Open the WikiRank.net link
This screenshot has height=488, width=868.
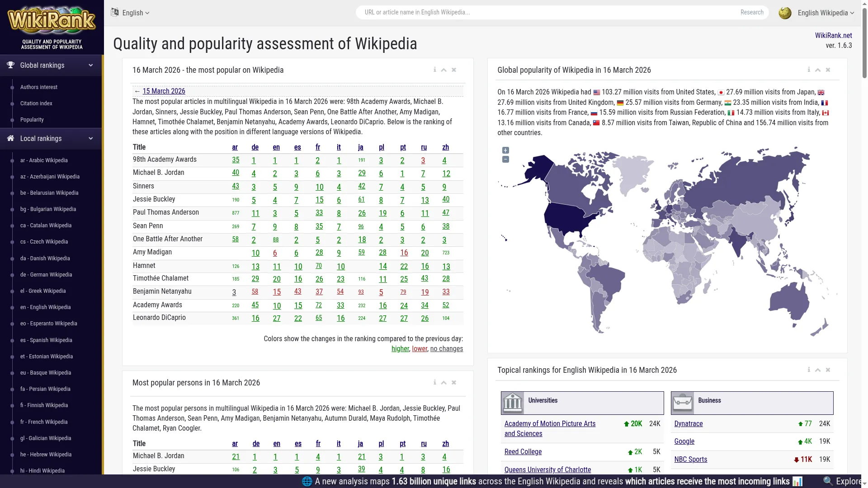pos(833,35)
